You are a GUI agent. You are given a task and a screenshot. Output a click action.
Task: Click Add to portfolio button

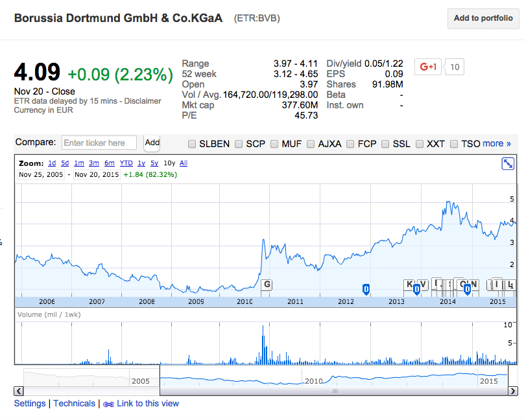point(483,18)
